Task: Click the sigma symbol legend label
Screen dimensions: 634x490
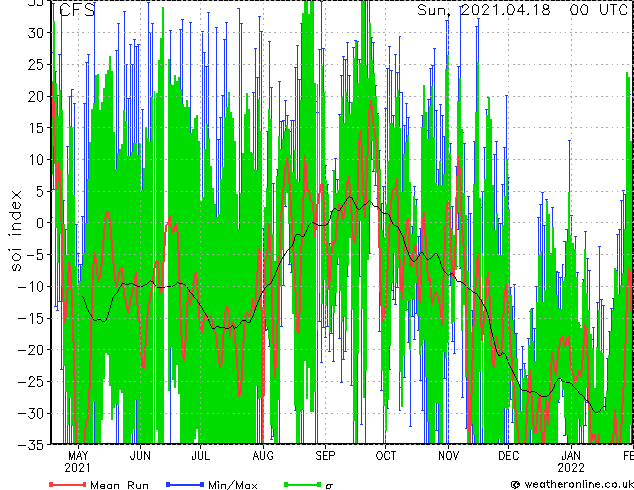Action: [329, 485]
